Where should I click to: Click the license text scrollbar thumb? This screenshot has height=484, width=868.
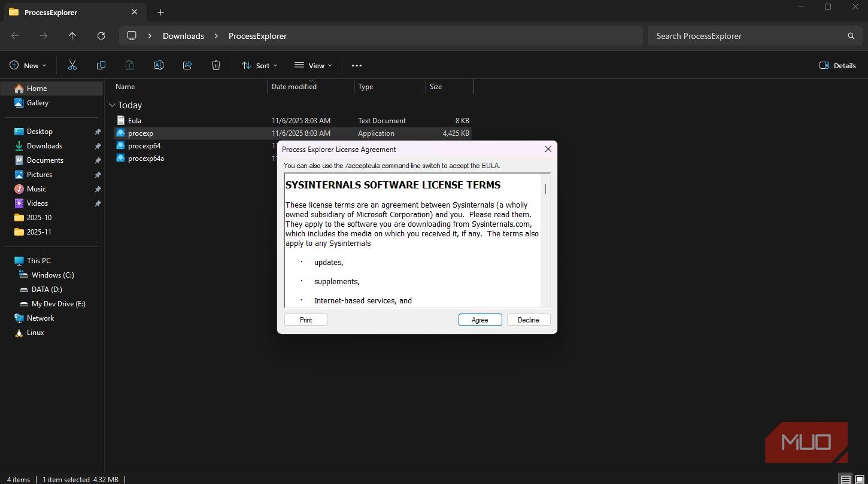click(x=545, y=189)
